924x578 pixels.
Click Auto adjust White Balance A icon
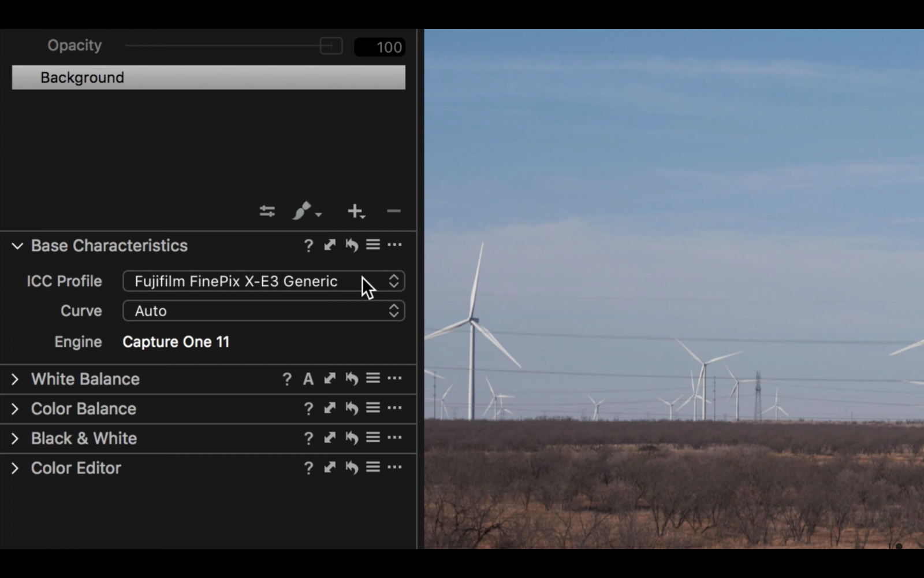(308, 379)
